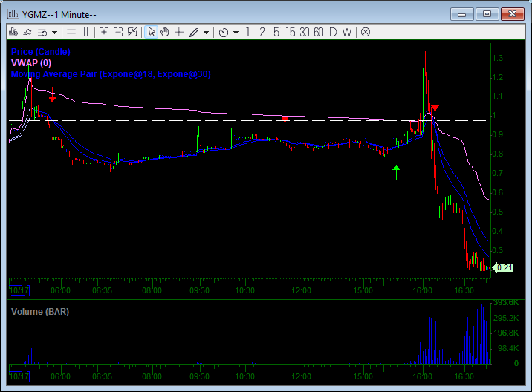The image size is (532, 392).
Task: Click the circled X remove icon
Action: tap(366, 32)
